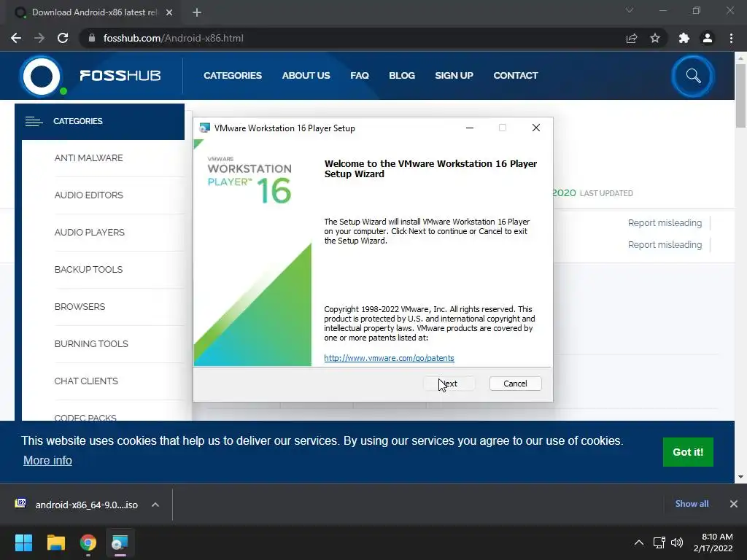Click Next in VMware setup wizard
Image resolution: width=747 pixels, height=560 pixels.
coord(449,384)
